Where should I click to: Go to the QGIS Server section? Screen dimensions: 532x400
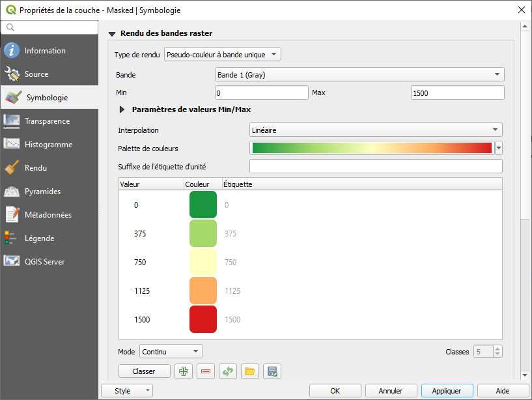tap(44, 262)
